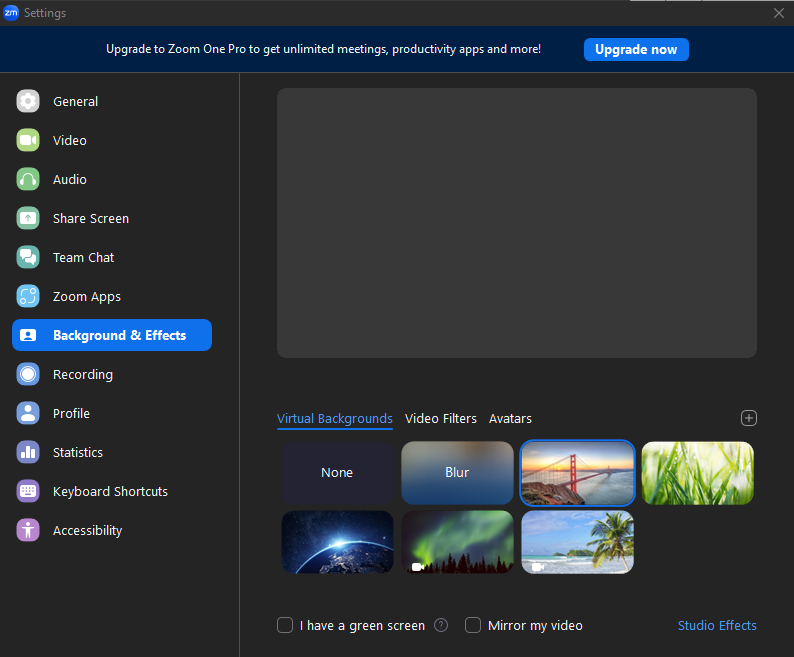Go to Video settings section
Screen dimensions: 794x657
(112, 140)
